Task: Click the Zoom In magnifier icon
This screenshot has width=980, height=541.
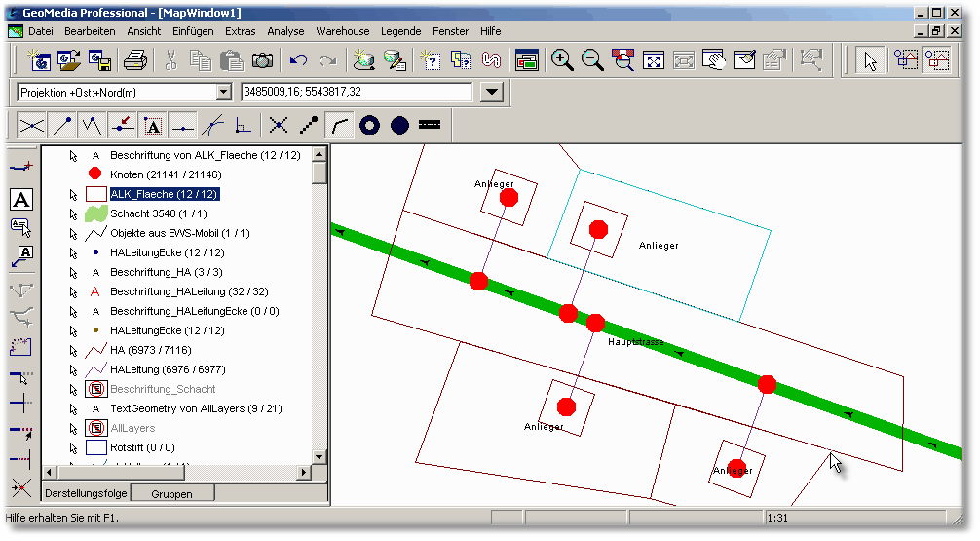Action: point(562,60)
